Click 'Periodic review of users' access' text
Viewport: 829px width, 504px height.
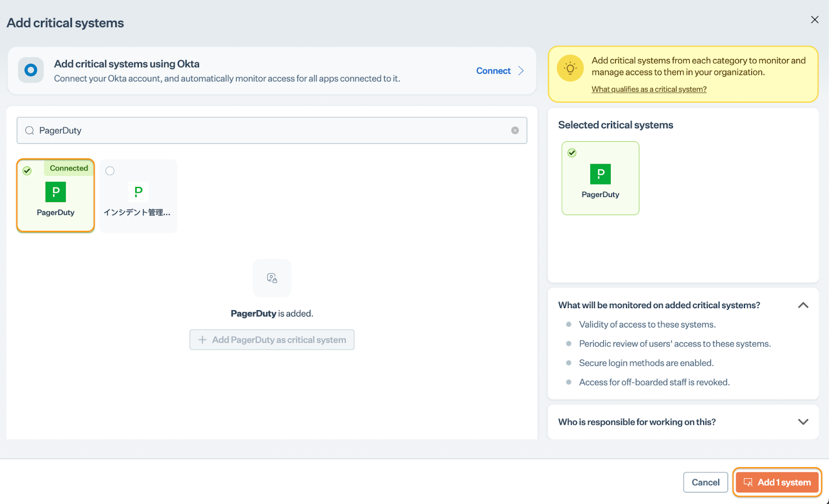coord(675,344)
